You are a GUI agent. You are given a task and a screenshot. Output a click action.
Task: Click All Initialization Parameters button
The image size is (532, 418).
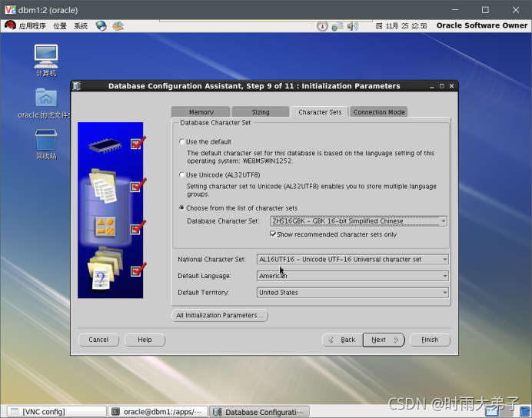pos(220,315)
